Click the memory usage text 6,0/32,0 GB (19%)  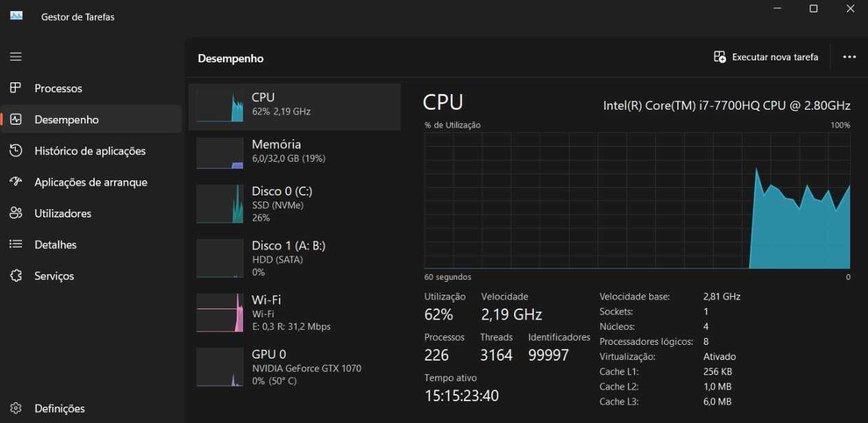[x=289, y=158]
